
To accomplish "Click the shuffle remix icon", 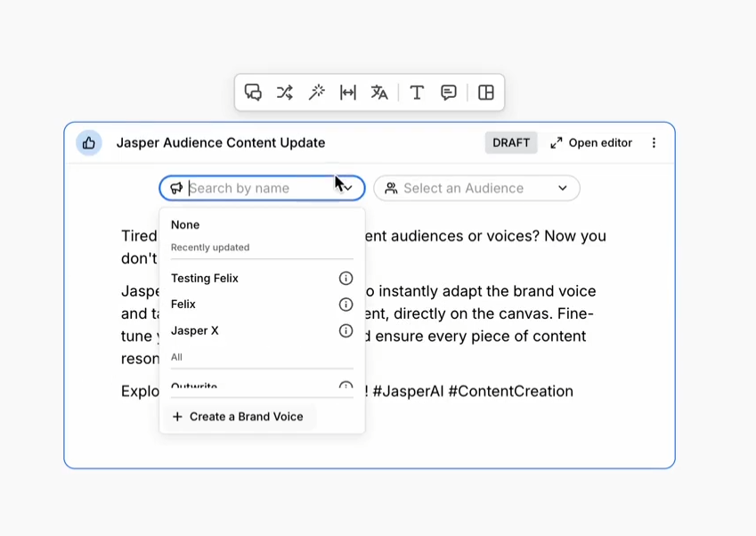I will [x=285, y=93].
